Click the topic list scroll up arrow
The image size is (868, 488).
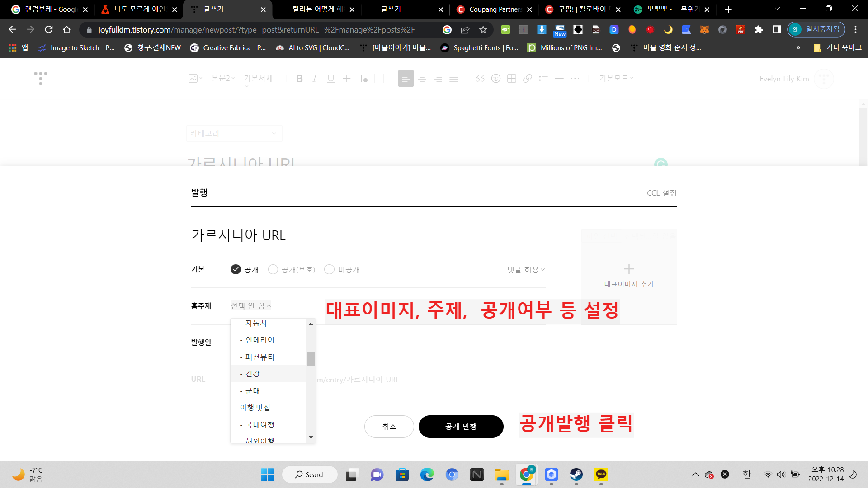click(311, 324)
